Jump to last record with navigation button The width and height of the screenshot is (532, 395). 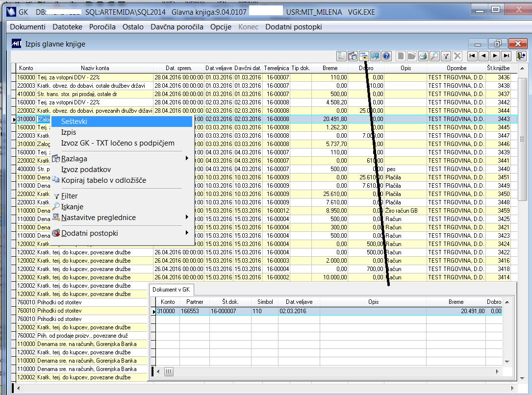507,56
